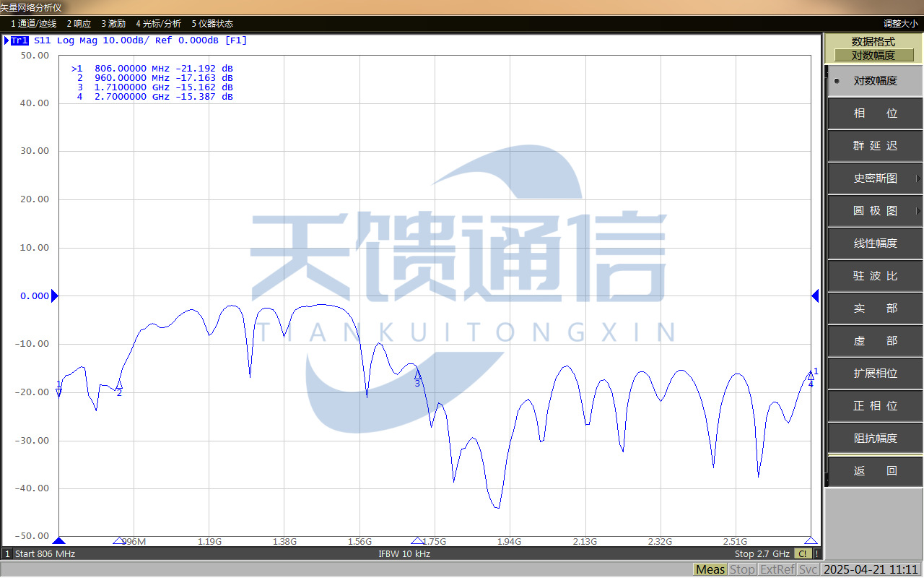The height and width of the screenshot is (578, 924).
Task: Open the 2 响应 menu
Action: [x=79, y=24]
